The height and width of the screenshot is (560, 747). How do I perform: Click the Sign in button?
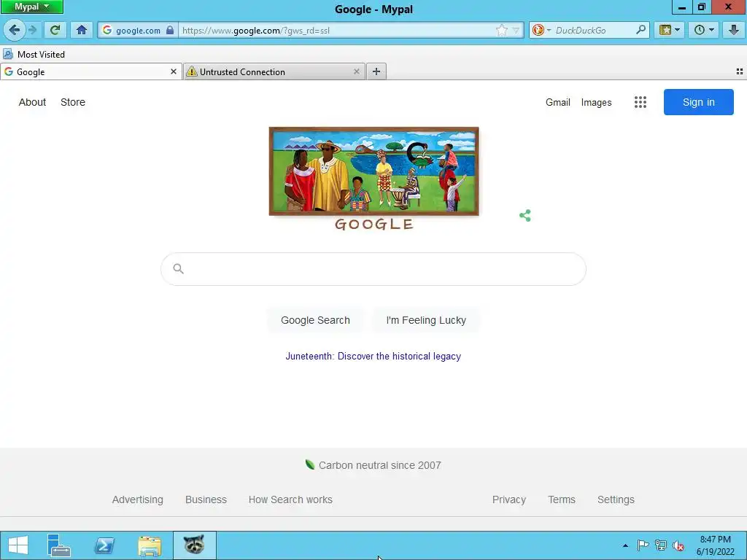(698, 102)
